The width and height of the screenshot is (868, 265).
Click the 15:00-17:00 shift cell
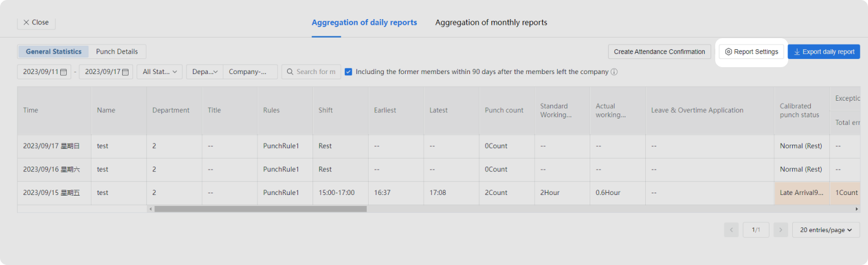click(340, 193)
